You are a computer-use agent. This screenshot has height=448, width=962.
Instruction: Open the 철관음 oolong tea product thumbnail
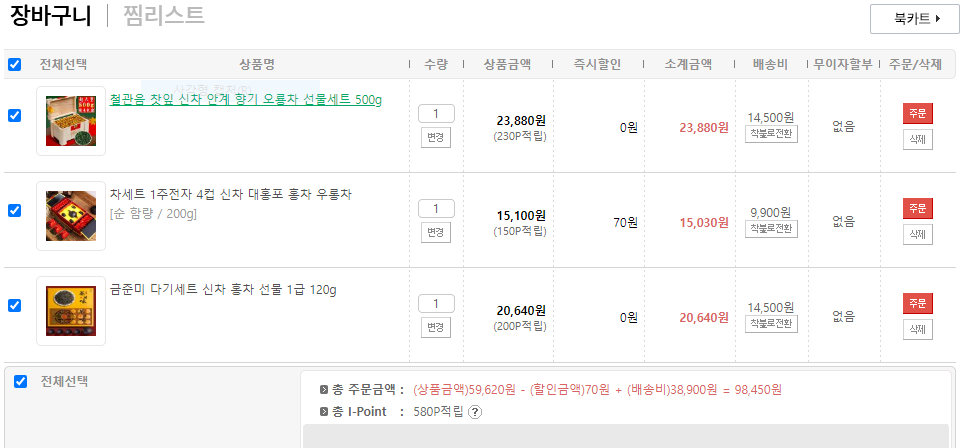71,121
